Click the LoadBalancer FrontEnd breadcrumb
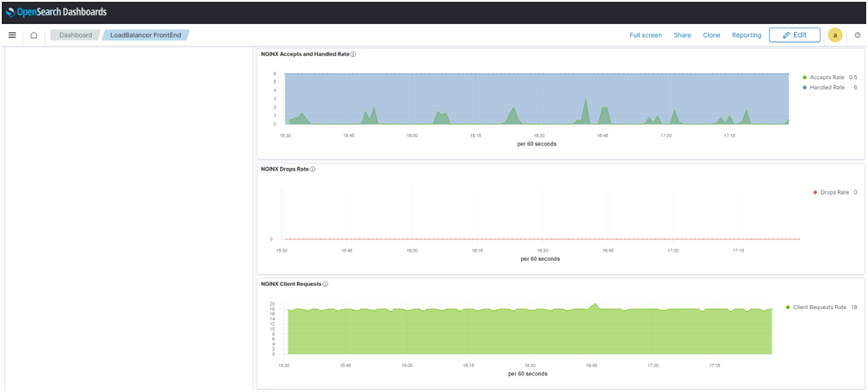Image resolution: width=868 pixels, height=392 pixels. pos(146,34)
